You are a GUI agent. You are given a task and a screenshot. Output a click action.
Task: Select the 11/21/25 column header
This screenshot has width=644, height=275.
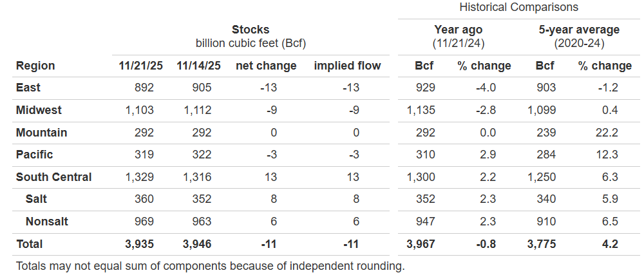coord(136,66)
